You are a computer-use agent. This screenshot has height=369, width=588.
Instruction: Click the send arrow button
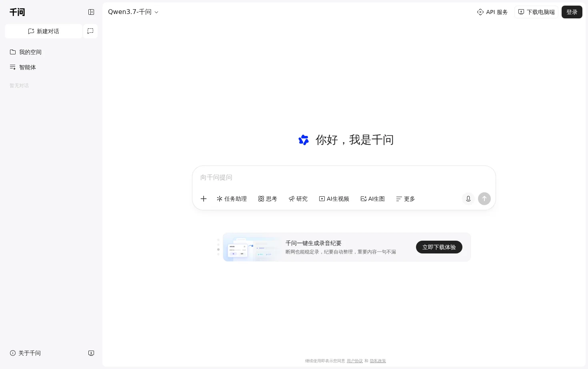(x=484, y=199)
